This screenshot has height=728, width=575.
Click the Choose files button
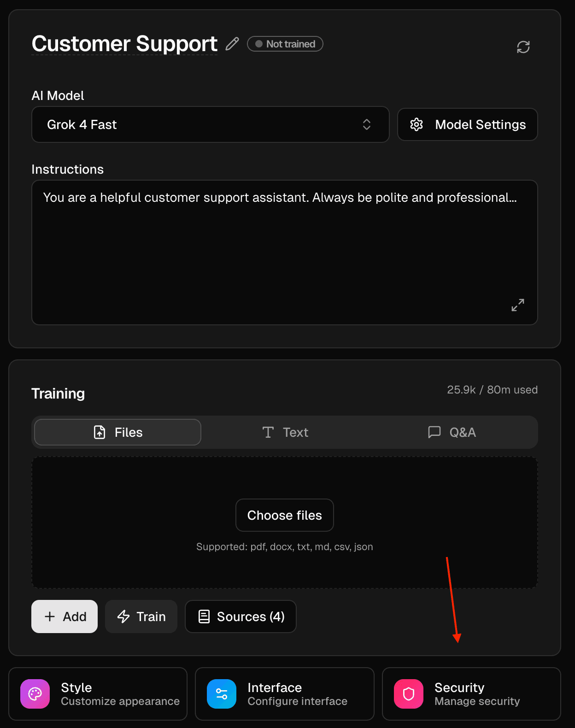[284, 515]
